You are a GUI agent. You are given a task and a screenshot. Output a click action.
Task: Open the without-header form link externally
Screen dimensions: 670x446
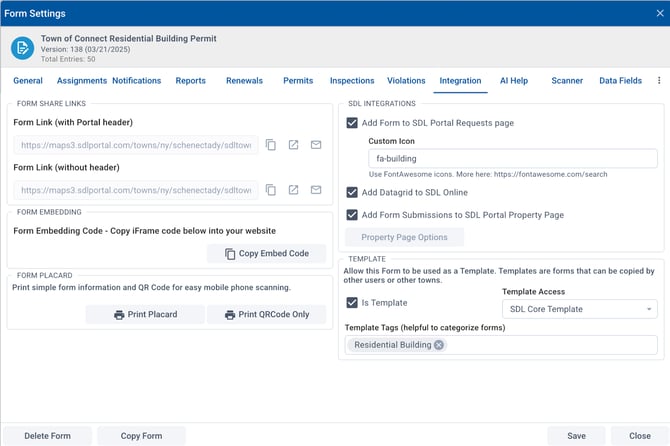tap(293, 190)
